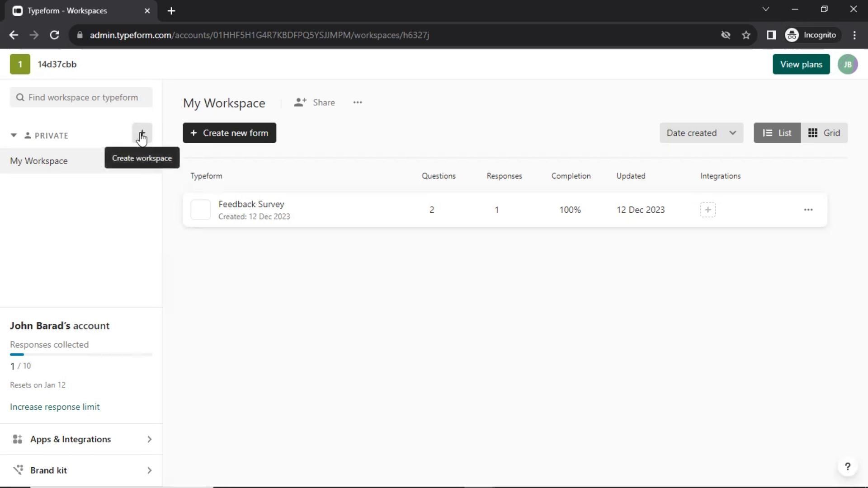
Task: Click the Create new form button
Action: 229,133
